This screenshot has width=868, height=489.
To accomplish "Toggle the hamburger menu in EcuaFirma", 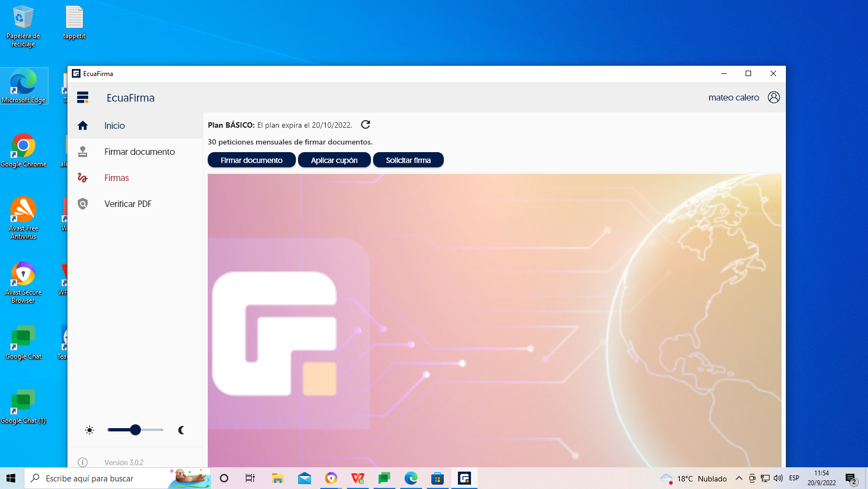I will point(83,98).
